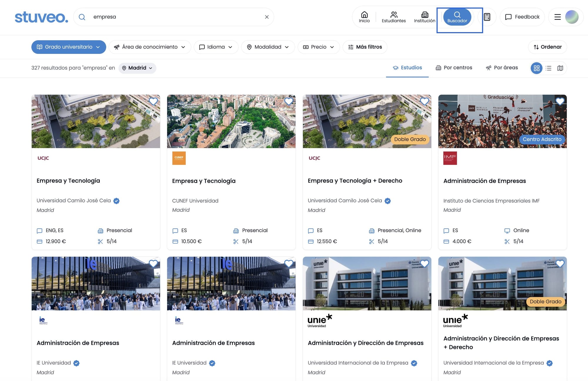Favorite UCJC Empresa y Tecnología card
Image resolution: width=588 pixels, height=381 pixels.
pos(153,102)
